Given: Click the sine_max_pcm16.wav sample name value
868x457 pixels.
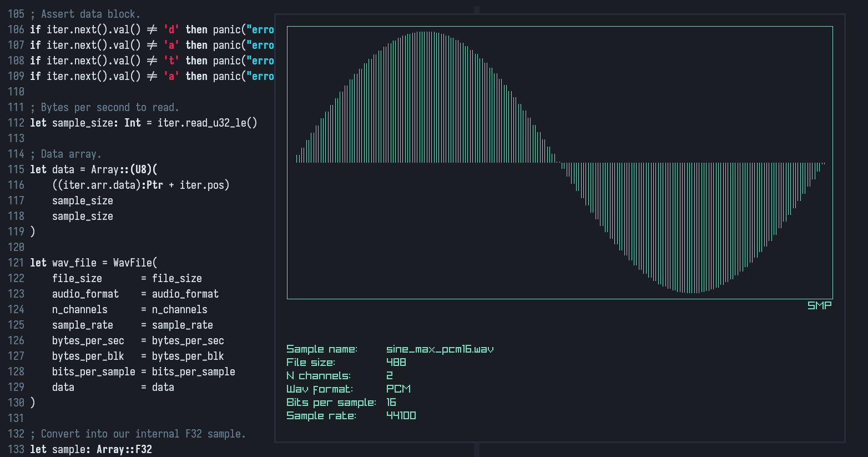Looking at the screenshot, I should click(440, 349).
